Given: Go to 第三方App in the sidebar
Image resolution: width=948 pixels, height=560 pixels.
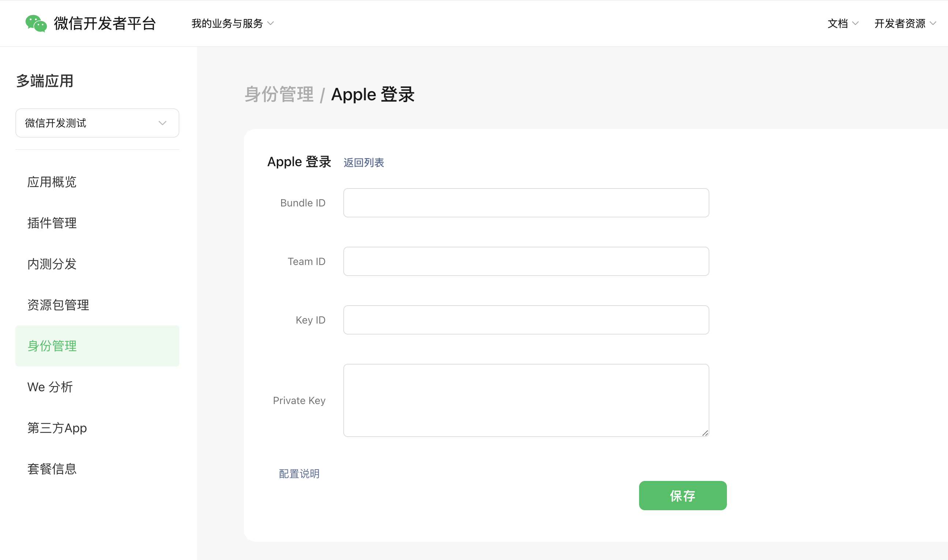Looking at the screenshot, I should point(97,428).
